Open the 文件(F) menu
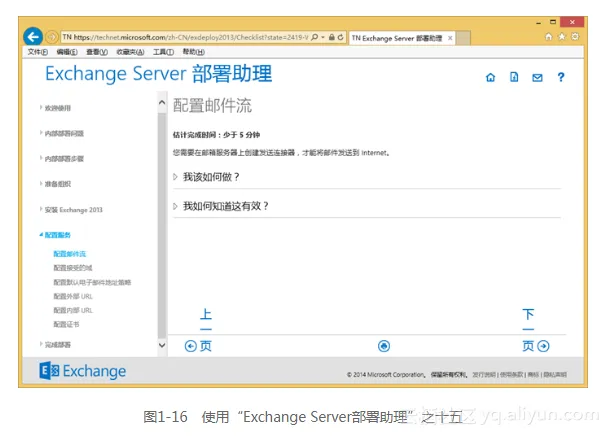Viewport: 610px width, 436px height. (x=37, y=52)
